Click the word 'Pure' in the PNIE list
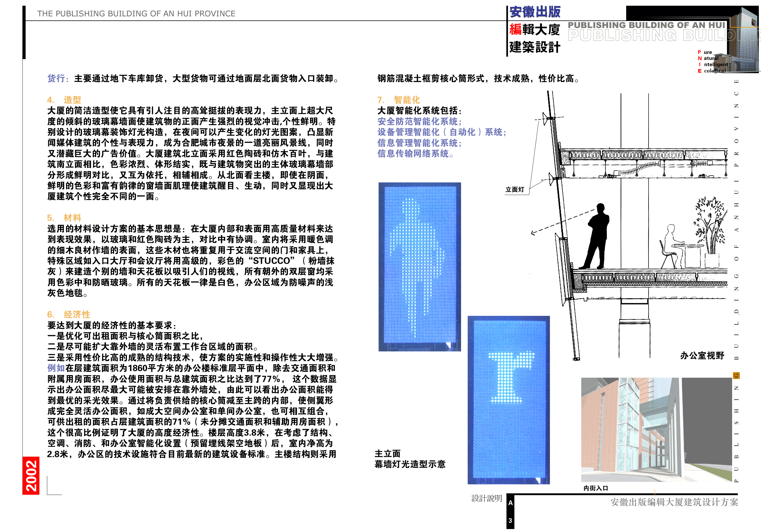The width and height of the screenshot is (761, 532). [x=705, y=52]
